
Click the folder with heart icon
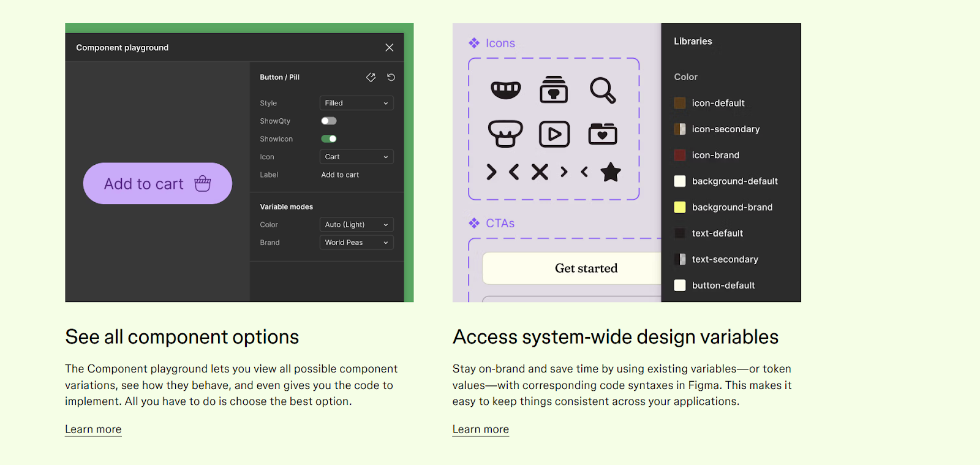pyautogui.click(x=603, y=134)
